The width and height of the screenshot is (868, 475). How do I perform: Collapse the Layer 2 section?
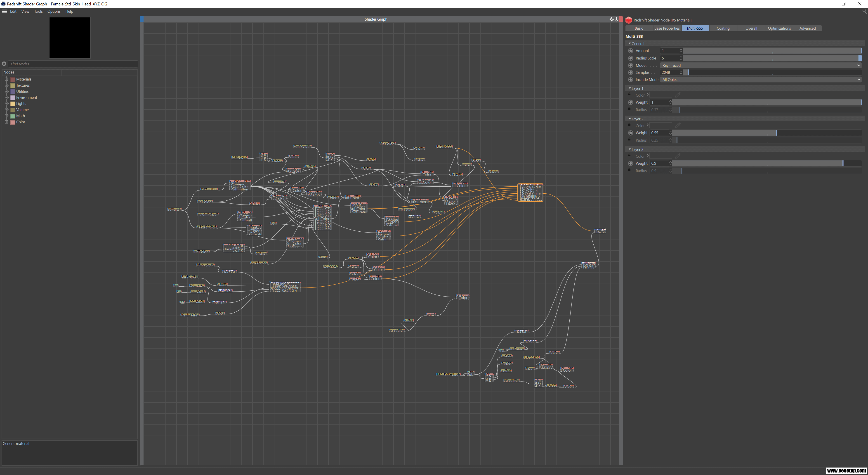click(x=630, y=119)
